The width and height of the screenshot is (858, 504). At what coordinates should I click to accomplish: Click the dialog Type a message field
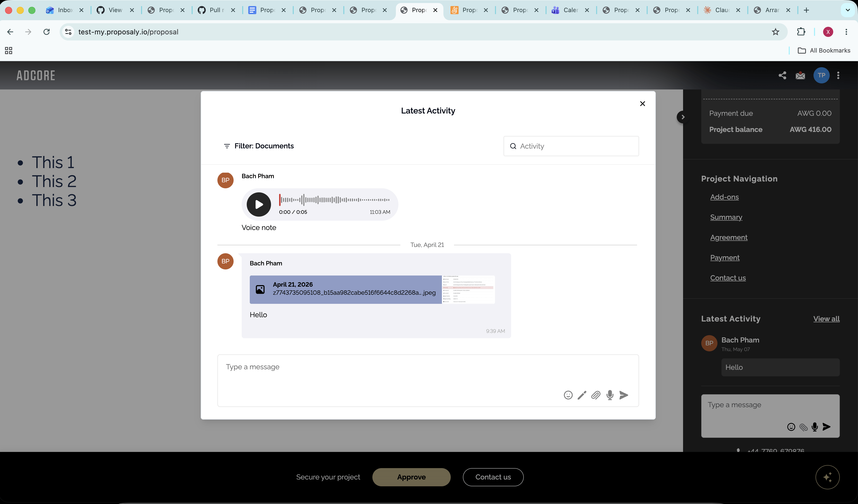(428, 380)
